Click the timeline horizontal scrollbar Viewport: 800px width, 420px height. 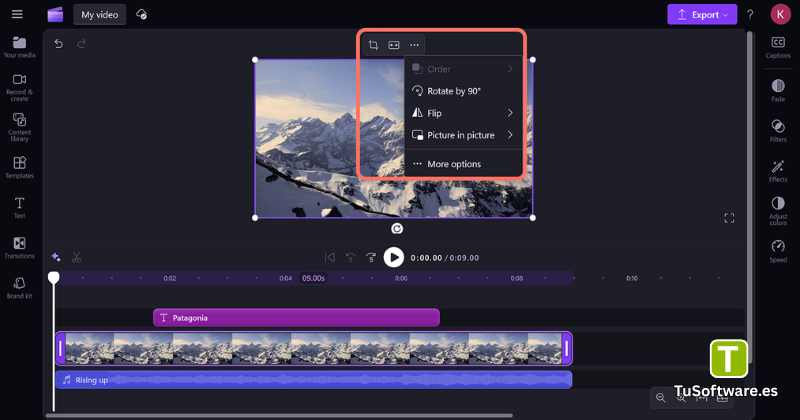[x=279, y=415]
